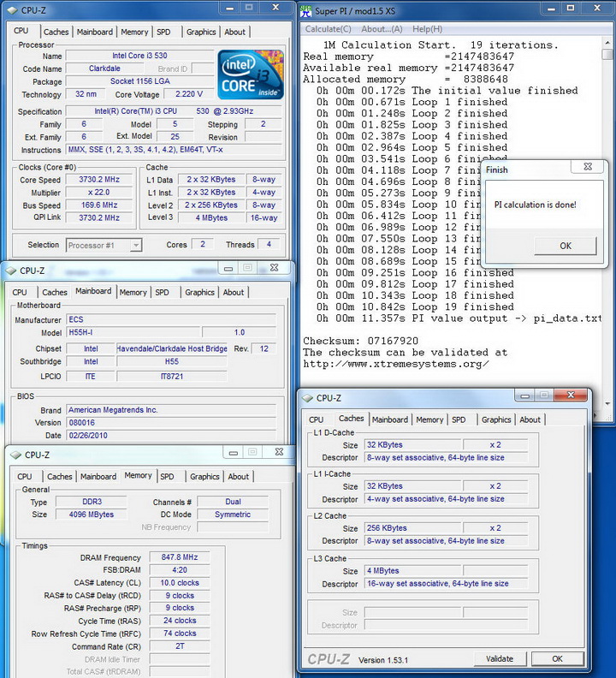
Task: Click motherboard model H55H-I field
Action: [133, 332]
